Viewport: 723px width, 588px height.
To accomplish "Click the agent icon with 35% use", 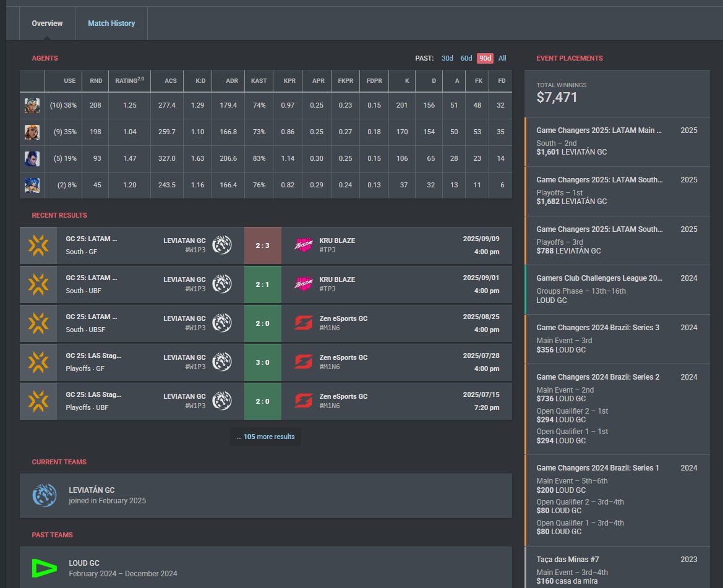I will 32,132.
